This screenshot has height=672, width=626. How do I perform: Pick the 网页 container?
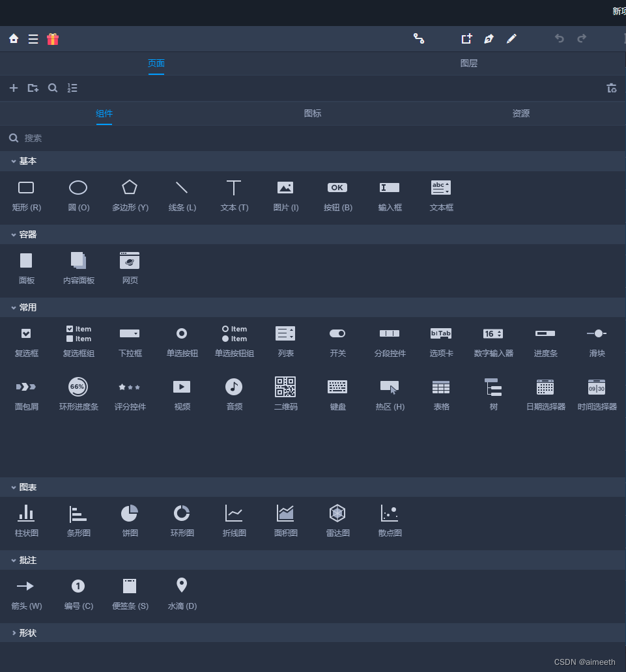[x=130, y=269]
